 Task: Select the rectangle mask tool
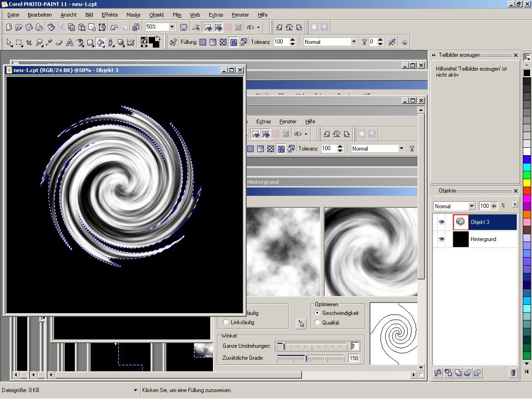tap(19, 42)
